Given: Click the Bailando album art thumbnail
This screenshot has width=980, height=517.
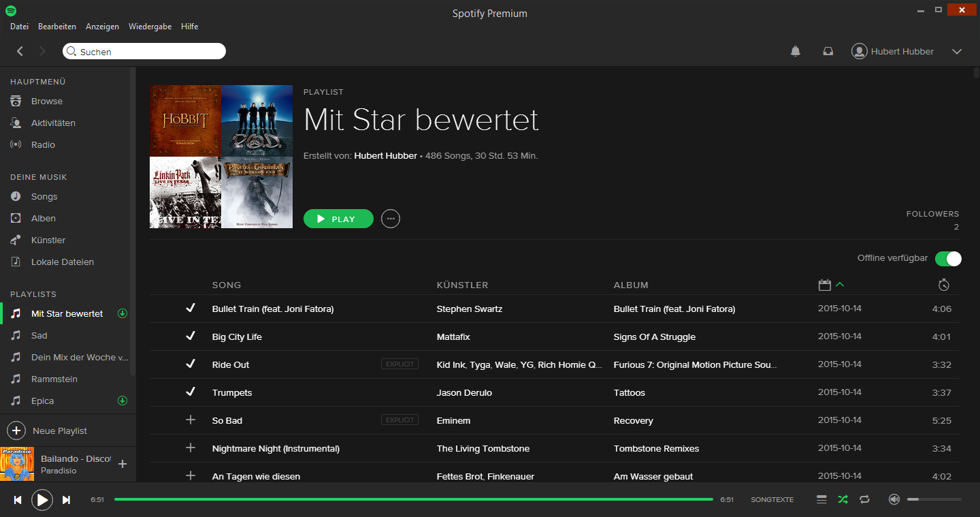Looking at the screenshot, I should pos(17,464).
